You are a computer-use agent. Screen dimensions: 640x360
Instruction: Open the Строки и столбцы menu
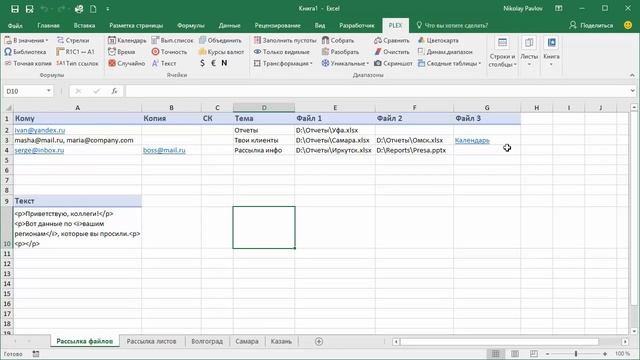pyautogui.click(x=502, y=53)
